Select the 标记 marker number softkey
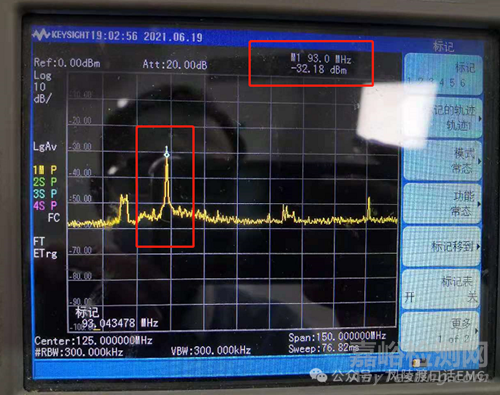500x395 pixels. click(x=443, y=75)
